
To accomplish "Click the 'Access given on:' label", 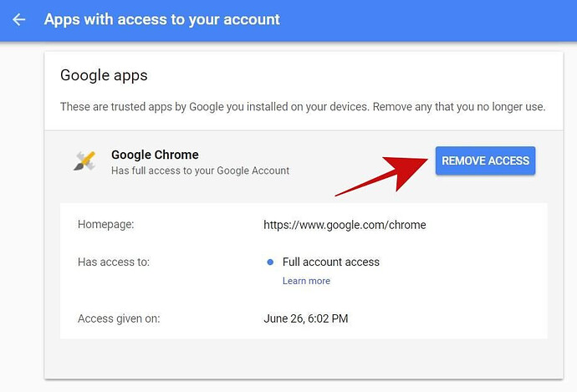I will pos(119,318).
